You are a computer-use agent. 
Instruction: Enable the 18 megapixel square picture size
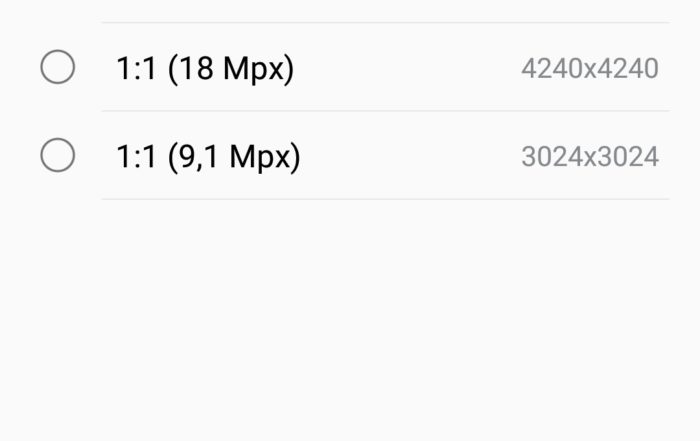350,67
